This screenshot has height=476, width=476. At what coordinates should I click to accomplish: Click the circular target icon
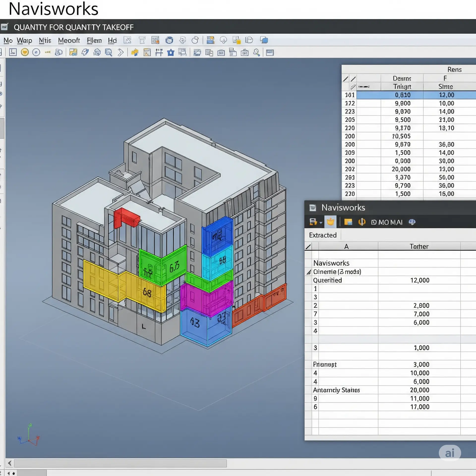pos(36,52)
